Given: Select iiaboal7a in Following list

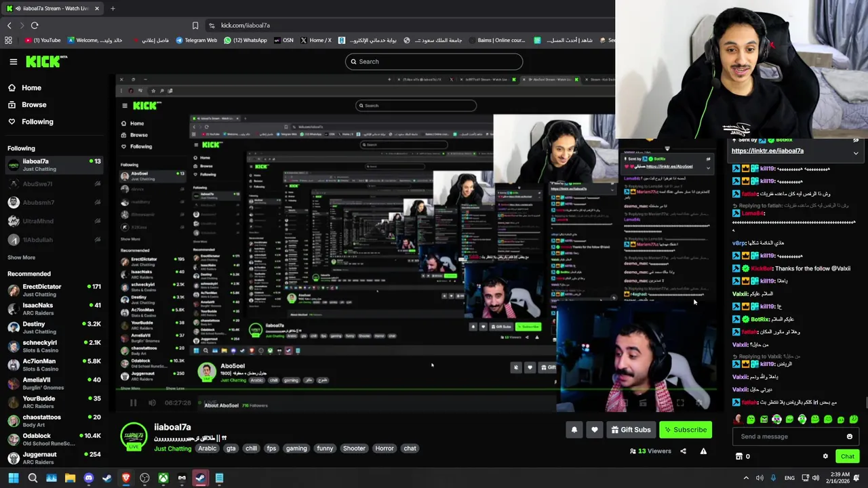Looking at the screenshot, I should point(53,165).
